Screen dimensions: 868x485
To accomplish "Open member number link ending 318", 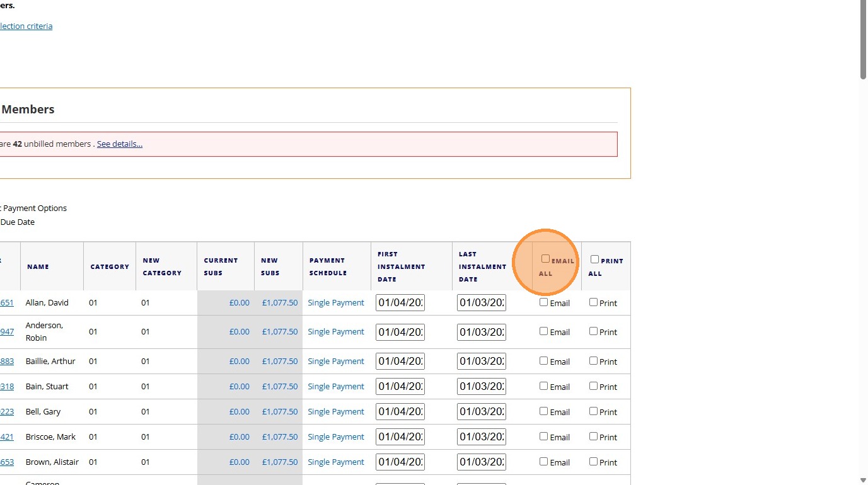I will tap(6, 386).
